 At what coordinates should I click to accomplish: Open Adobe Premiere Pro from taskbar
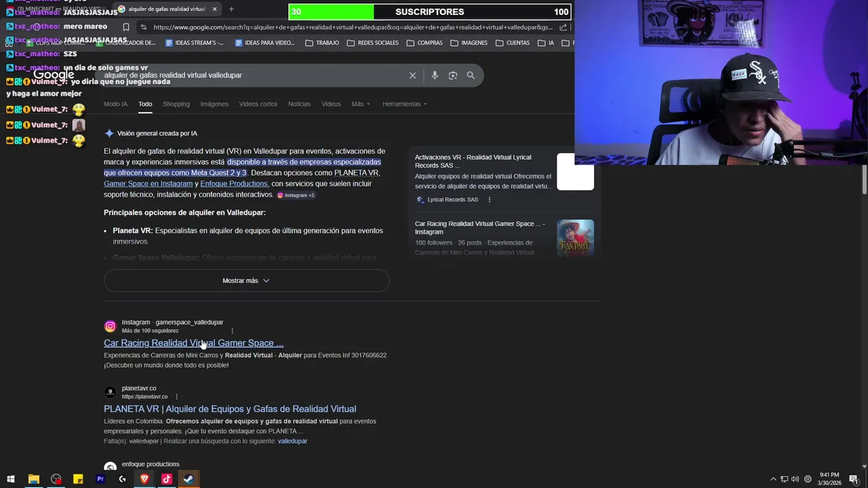(100, 479)
